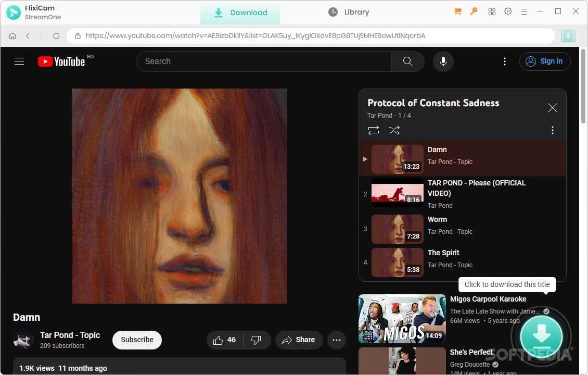588x375 pixels.
Task: Click the FlixiCam app logo
Action: [x=14, y=12]
